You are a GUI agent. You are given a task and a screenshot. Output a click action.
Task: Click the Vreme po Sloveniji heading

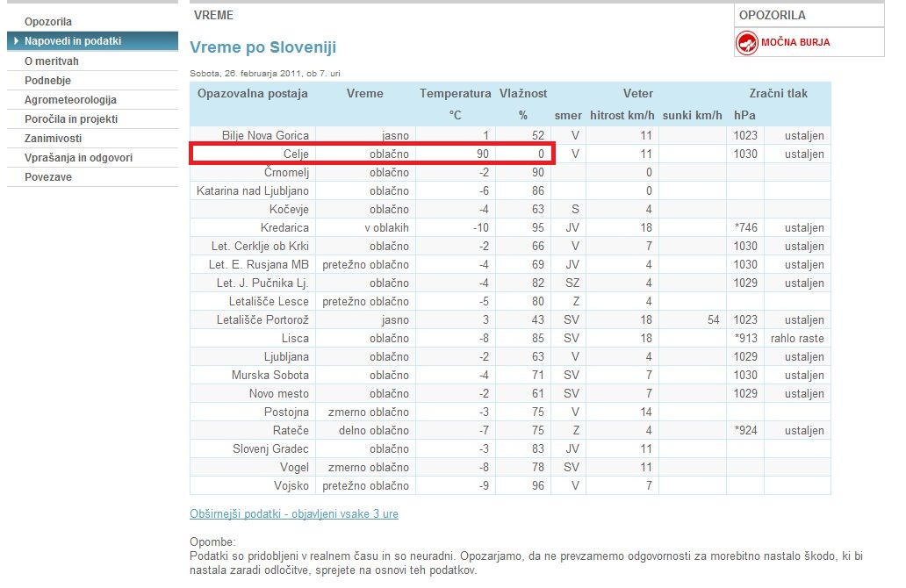coord(262,47)
